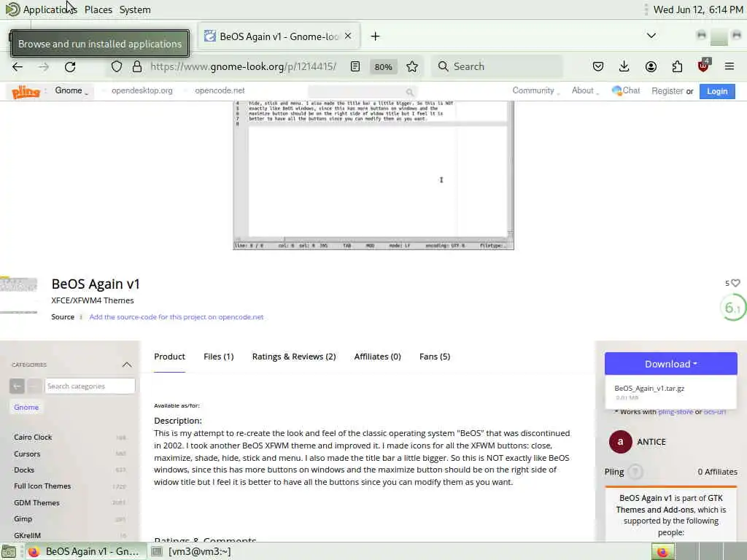Click Add the source-code on opencode.net link
The width and height of the screenshot is (747, 560).
point(177,317)
